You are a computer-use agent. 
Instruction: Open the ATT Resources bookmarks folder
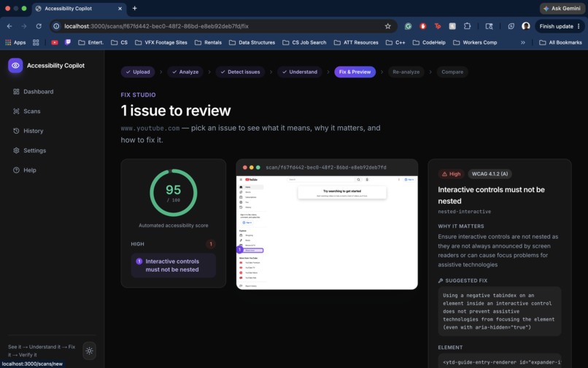(x=356, y=42)
